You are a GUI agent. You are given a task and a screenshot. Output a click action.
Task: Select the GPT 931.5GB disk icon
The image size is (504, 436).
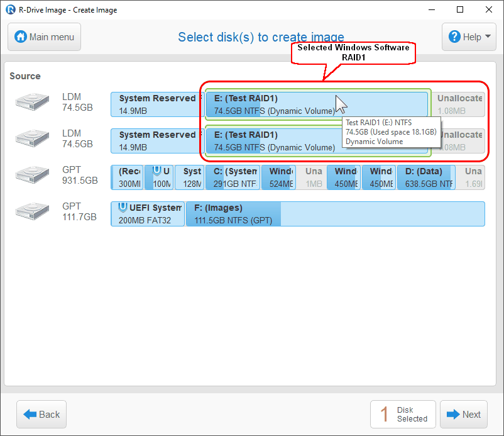tap(33, 175)
